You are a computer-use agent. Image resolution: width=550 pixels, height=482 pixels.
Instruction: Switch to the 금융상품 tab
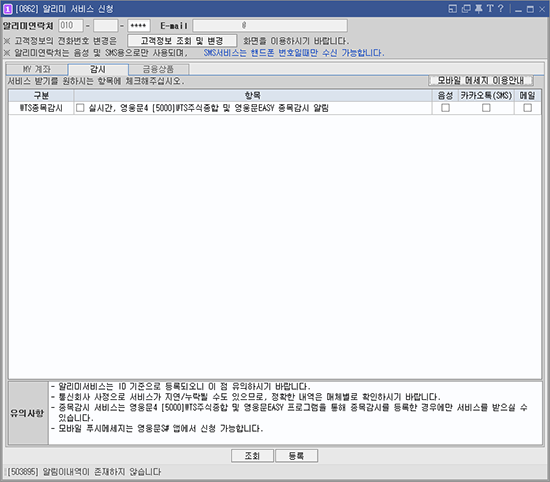159,69
